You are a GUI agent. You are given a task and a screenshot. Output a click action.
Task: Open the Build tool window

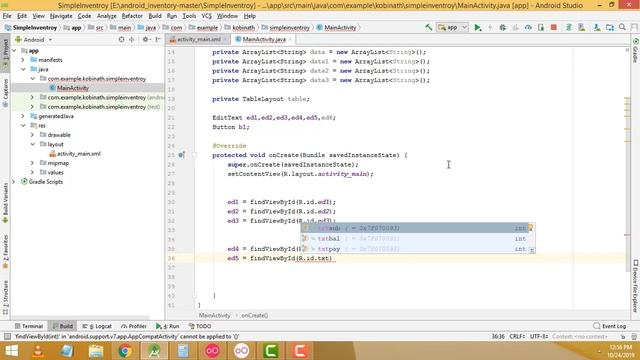[x=62, y=326]
